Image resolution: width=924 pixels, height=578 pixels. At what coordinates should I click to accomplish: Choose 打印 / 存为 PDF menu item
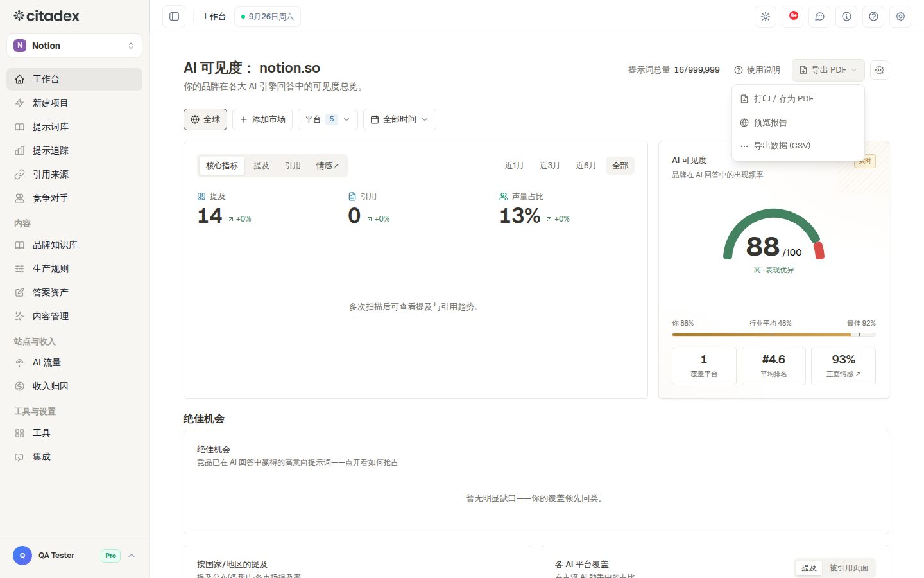click(x=798, y=99)
